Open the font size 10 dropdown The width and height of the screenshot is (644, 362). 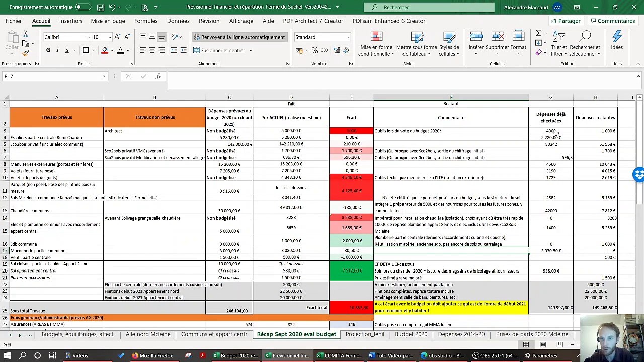coord(110,37)
